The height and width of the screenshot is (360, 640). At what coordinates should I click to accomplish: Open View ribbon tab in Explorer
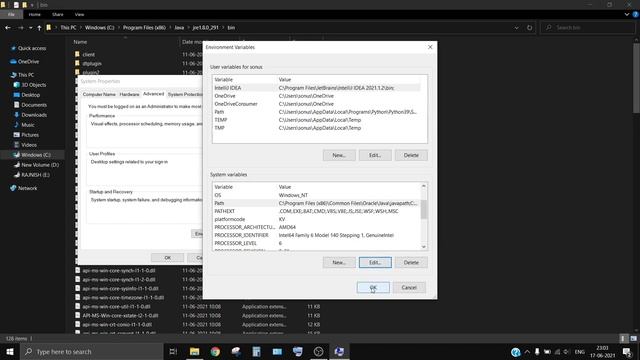(79, 14)
